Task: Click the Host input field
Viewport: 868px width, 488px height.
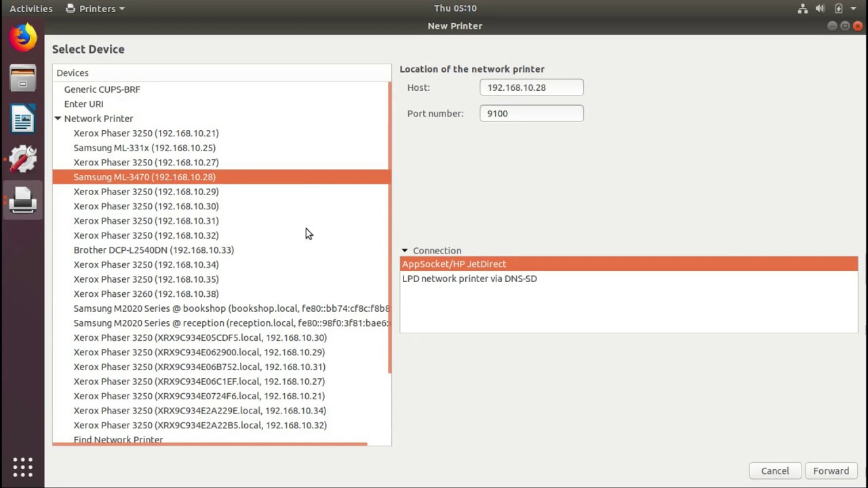Action: click(532, 87)
